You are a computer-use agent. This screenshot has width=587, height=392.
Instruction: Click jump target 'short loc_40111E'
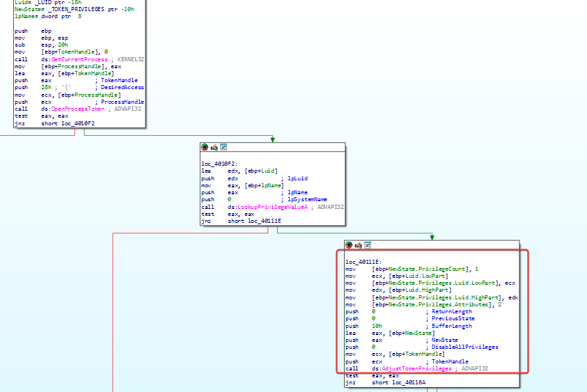[255, 221]
